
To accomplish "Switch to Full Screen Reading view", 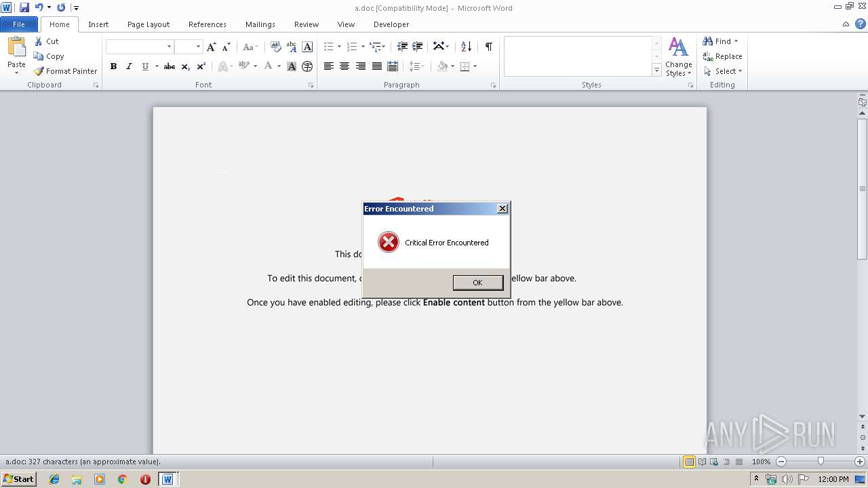I will tap(701, 462).
